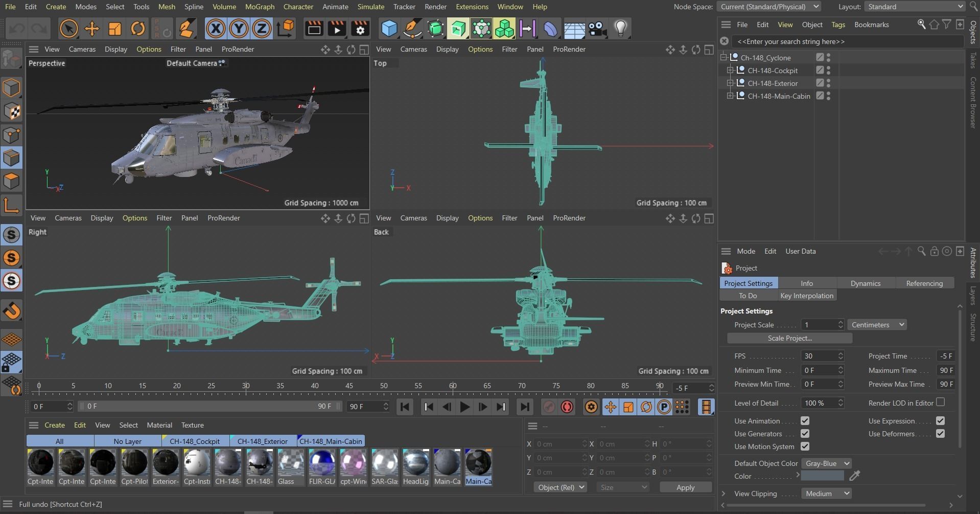Open the Object (Rel) coordinate dropdown
Screen dimensions: 980x514
point(561,487)
